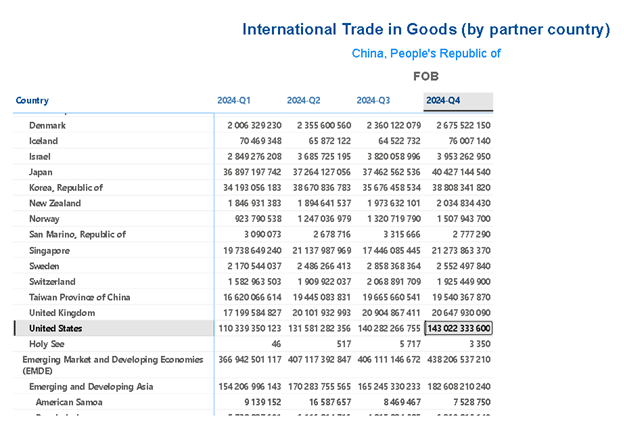Screen dimensions: 624x430
Task: Click EMDE 2024-Q1 value 366 942 501 117
Action: 250,360
